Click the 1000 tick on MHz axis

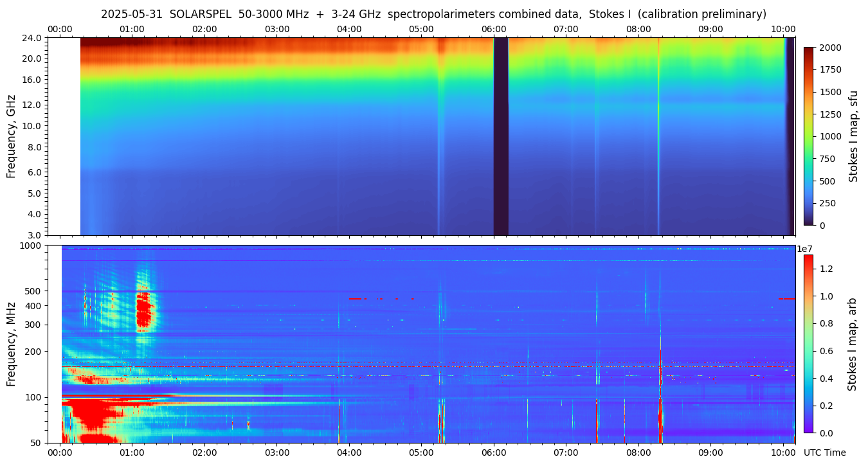click(x=30, y=246)
